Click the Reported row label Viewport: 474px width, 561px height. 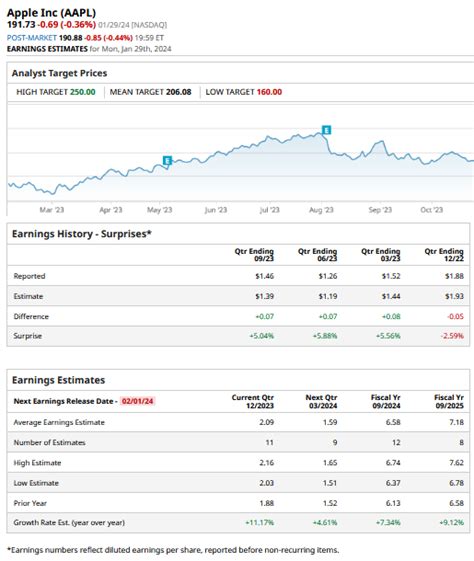[29, 276]
